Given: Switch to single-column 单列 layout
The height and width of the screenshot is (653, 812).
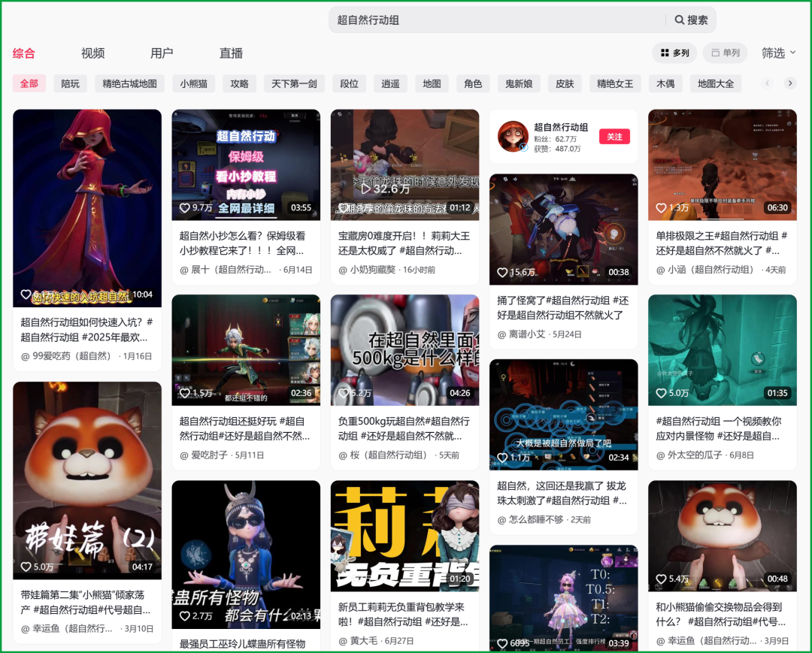Looking at the screenshot, I should coord(725,53).
